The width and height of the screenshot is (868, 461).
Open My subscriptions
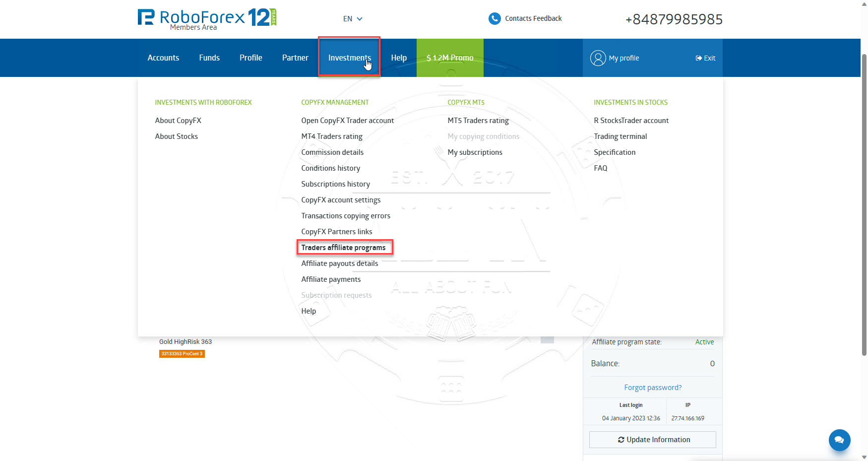(x=475, y=152)
